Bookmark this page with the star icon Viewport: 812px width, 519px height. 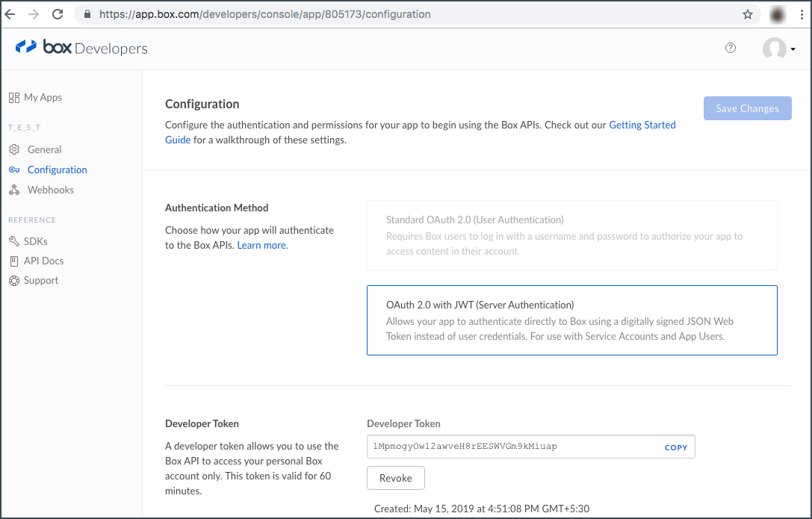(x=747, y=14)
